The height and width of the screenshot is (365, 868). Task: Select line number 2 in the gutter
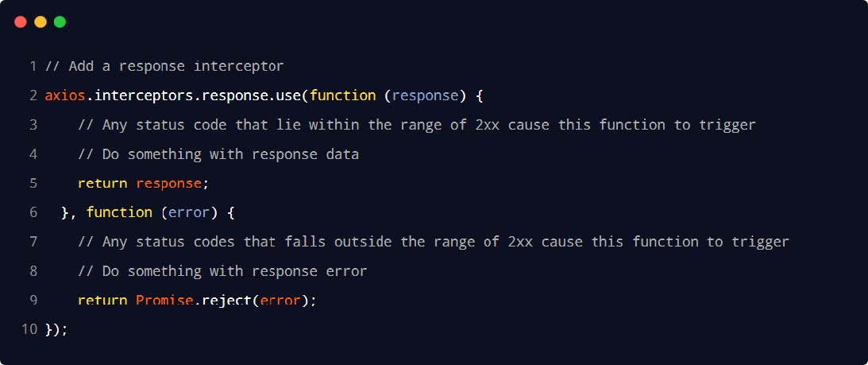33,95
